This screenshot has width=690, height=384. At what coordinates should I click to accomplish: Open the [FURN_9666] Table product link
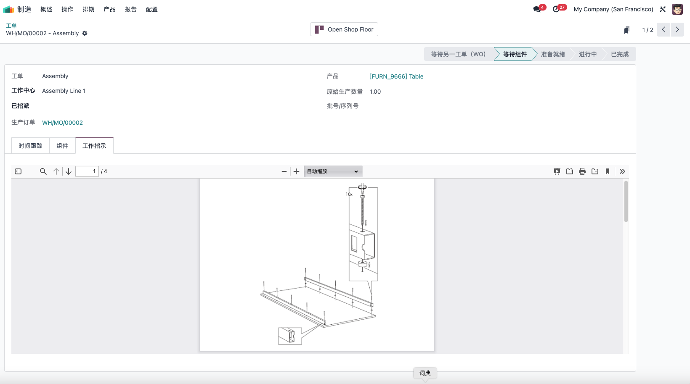click(396, 76)
